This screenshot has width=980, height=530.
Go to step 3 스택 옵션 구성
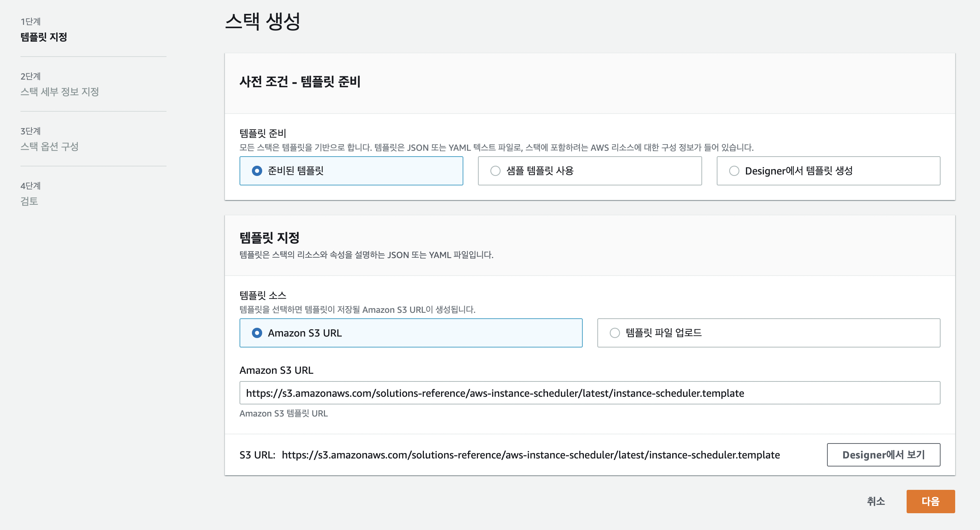[49, 146]
